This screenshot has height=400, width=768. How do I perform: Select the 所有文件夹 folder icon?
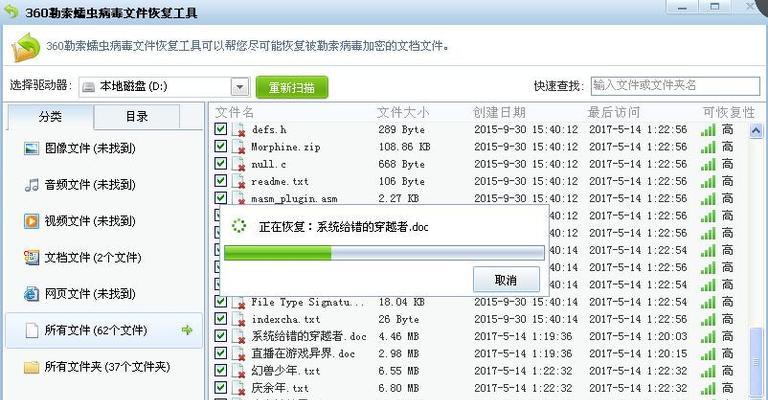[x=31, y=367]
